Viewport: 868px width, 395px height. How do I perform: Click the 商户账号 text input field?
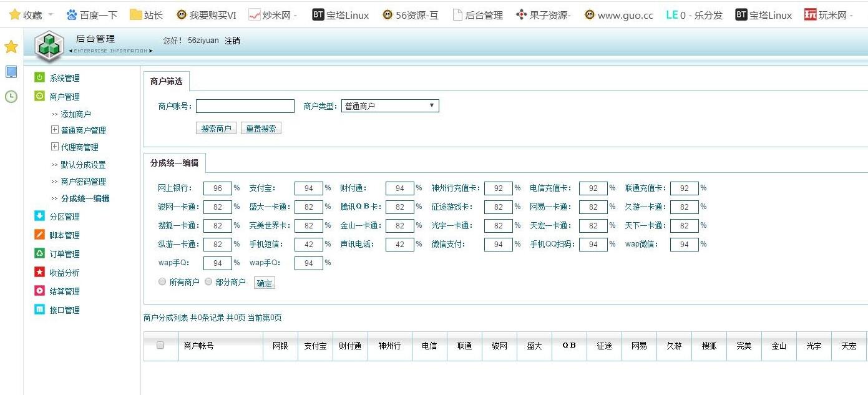pos(245,106)
